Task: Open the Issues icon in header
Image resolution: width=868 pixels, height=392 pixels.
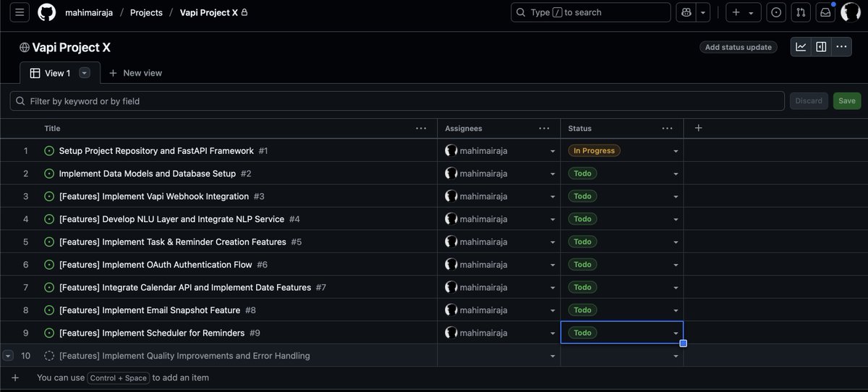Action: pyautogui.click(x=776, y=12)
